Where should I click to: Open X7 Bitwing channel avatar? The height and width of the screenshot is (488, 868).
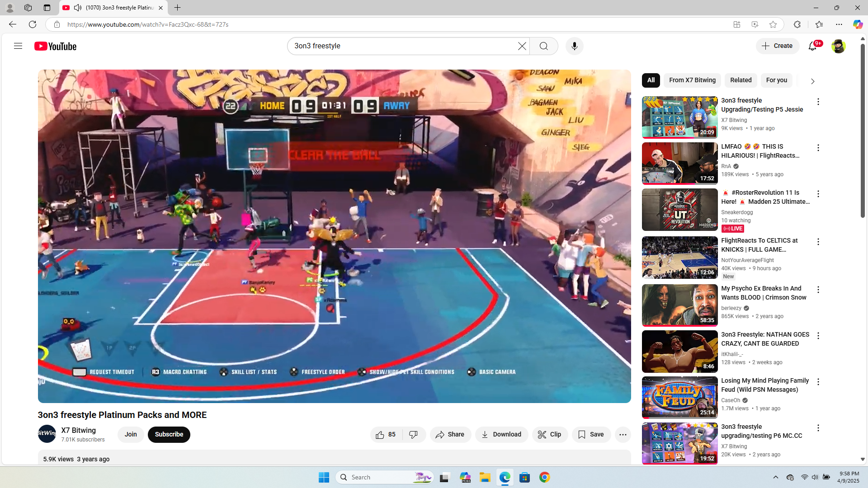point(47,434)
